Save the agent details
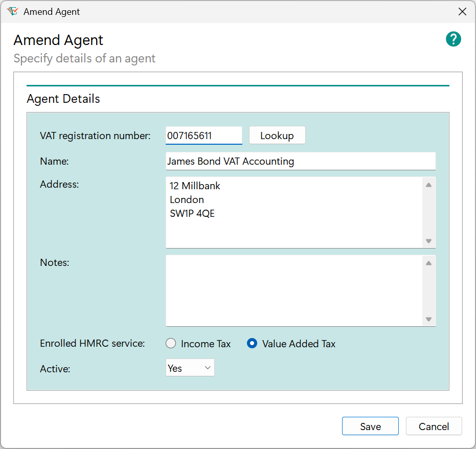This screenshot has height=449, width=476. coord(370,426)
